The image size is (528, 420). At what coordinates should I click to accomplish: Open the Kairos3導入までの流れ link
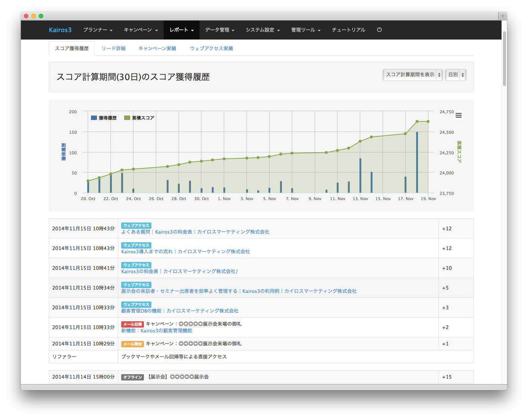click(x=185, y=252)
